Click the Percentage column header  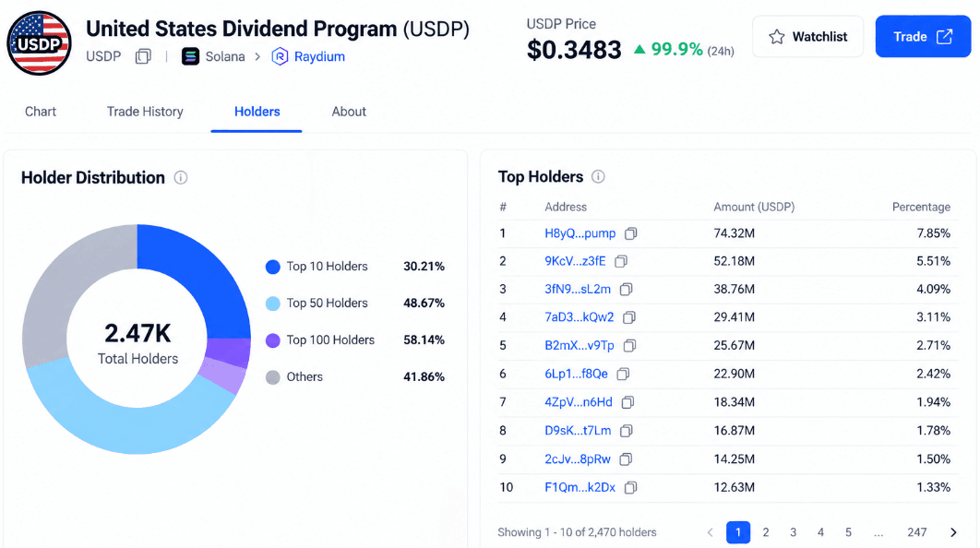click(x=921, y=207)
